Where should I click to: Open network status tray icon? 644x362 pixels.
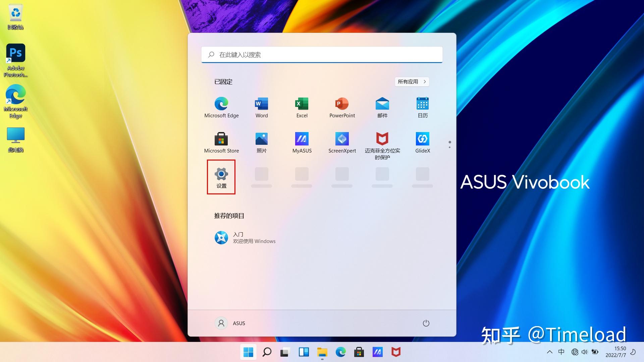(575, 352)
